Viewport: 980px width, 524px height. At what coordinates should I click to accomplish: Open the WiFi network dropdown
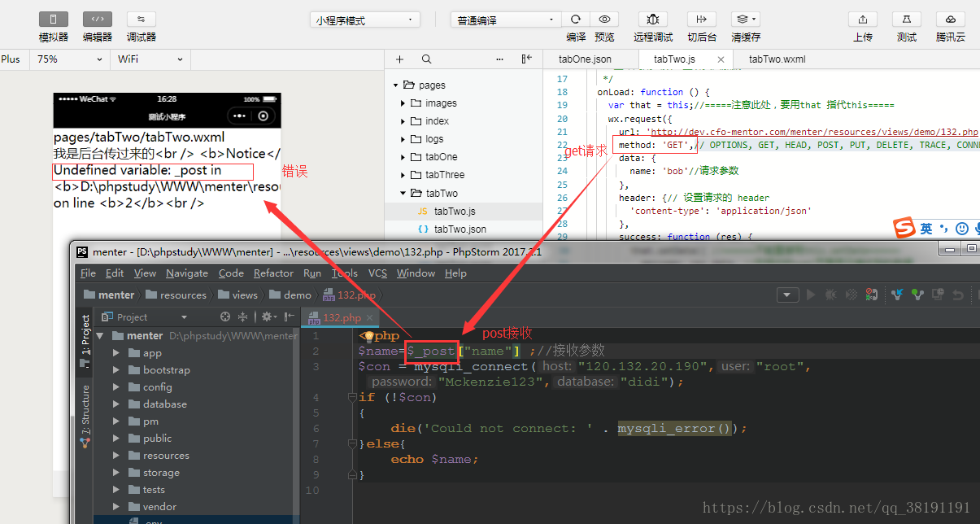click(151, 59)
